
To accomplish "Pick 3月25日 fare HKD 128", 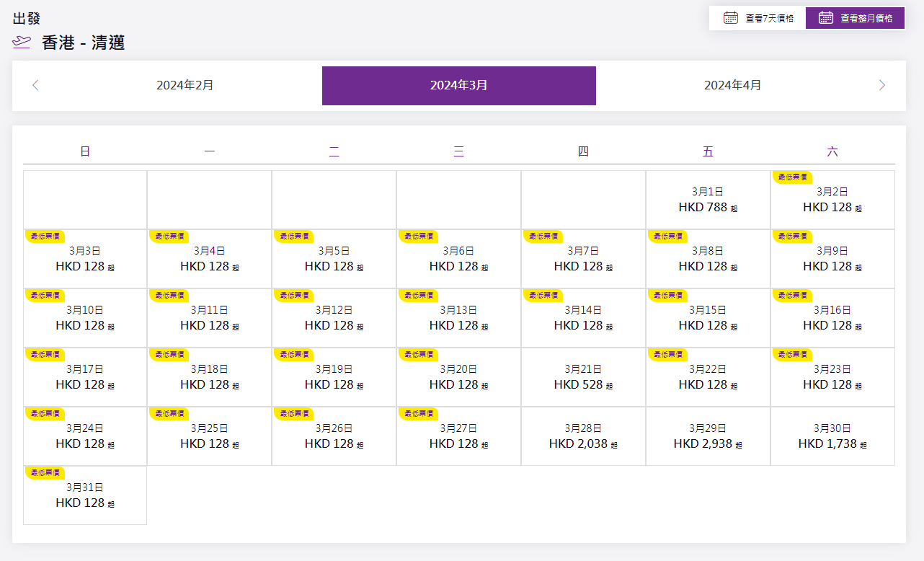I will pos(209,437).
